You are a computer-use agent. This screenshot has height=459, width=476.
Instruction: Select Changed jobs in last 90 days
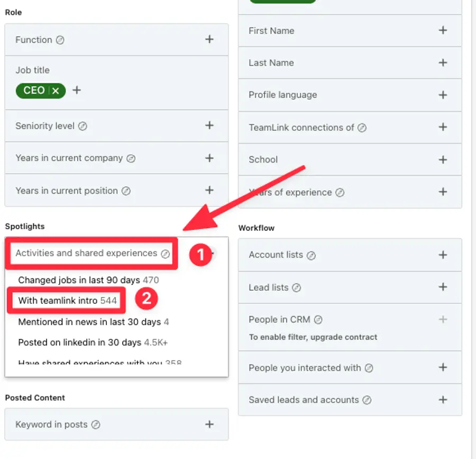click(79, 279)
